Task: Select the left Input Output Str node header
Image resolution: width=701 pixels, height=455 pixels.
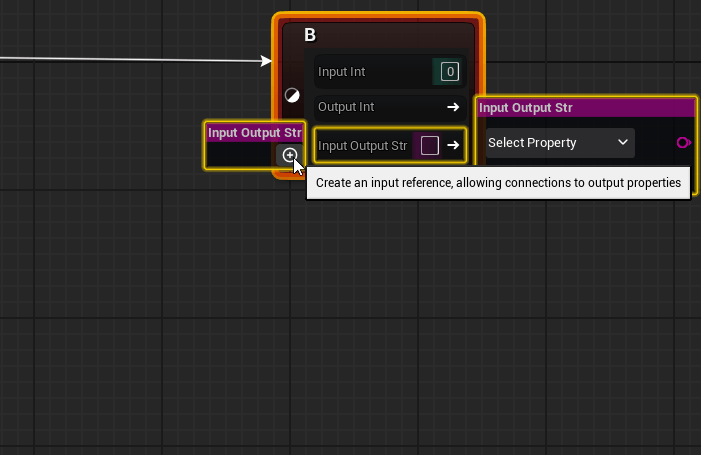Action: (254, 133)
